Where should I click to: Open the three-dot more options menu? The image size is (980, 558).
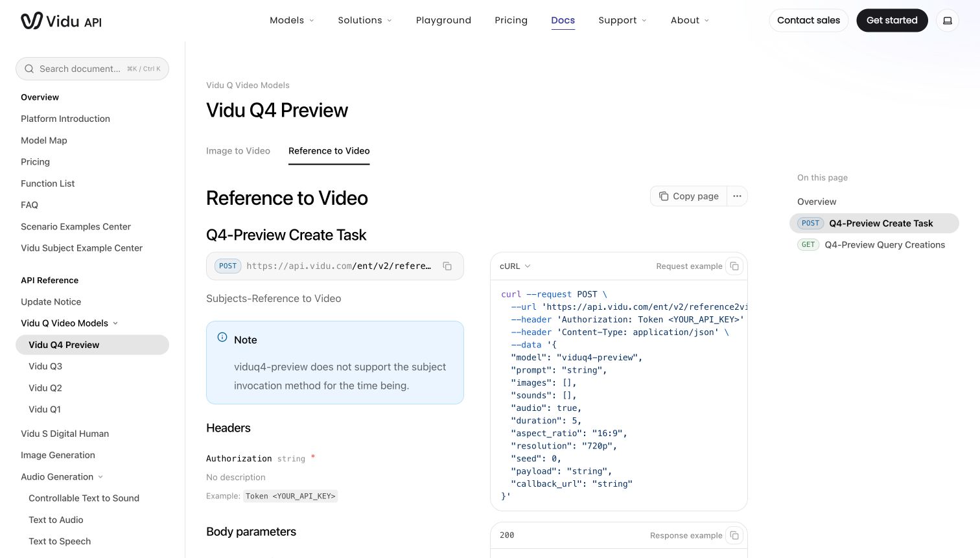[x=737, y=196]
